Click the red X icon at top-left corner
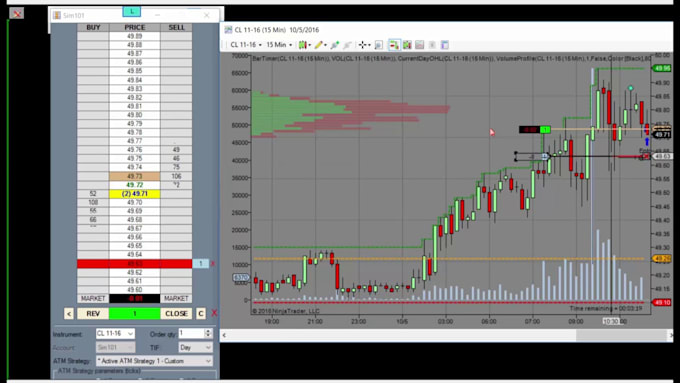Screen dimensions: 680x383 click(x=16, y=14)
